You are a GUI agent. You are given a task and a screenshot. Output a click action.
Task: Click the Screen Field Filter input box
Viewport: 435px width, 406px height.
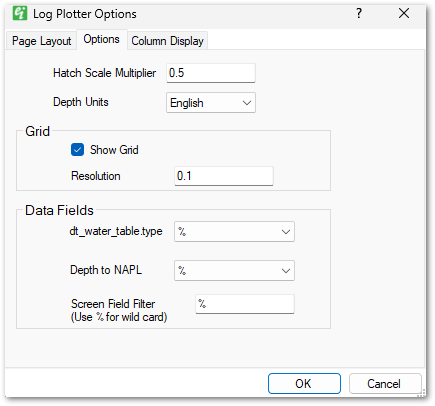click(x=245, y=304)
